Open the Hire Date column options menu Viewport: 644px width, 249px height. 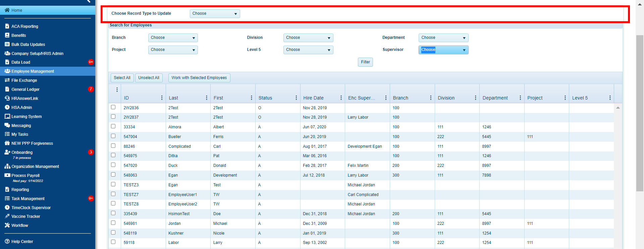(x=341, y=98)
